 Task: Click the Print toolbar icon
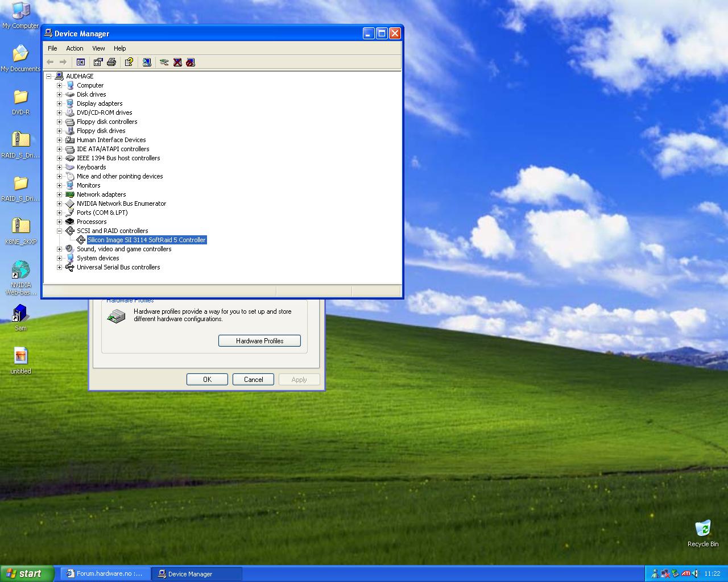click(111, 62)
